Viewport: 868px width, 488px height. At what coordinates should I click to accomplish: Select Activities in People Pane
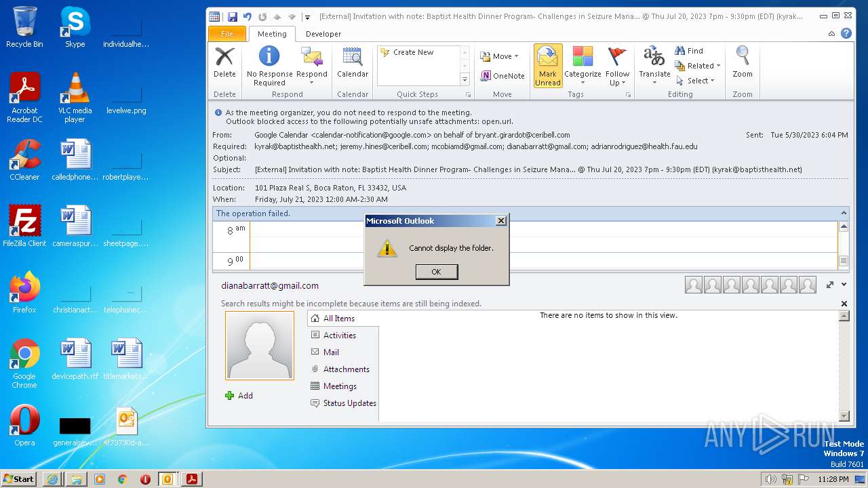pyautogui.click(x=339, y=335)
